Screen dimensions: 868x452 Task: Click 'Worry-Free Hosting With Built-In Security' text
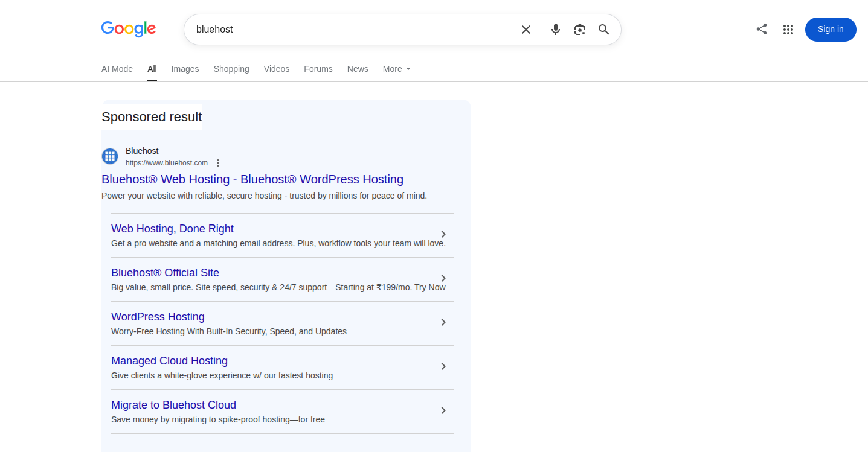click(229, 331)
